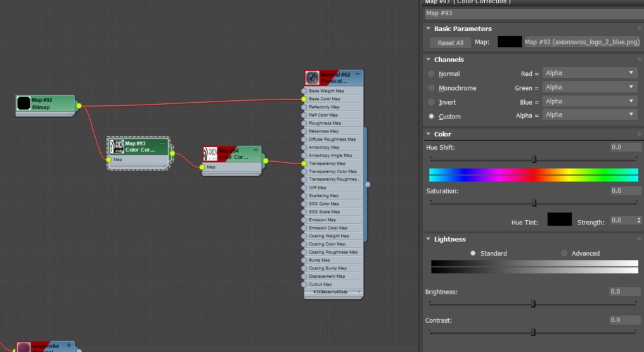Click the Transparency Color Map slot label
This screenshot has width=644, height=352.
tap(333, 172)
